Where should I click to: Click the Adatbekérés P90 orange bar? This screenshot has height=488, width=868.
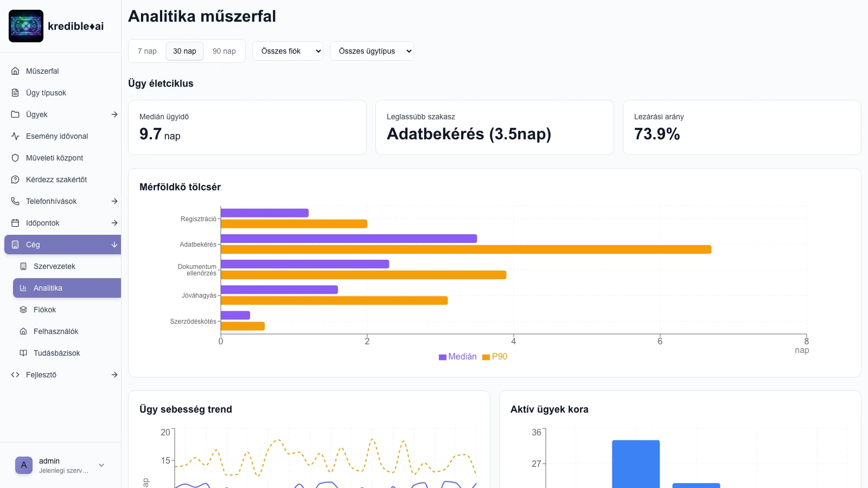point(465,249)
